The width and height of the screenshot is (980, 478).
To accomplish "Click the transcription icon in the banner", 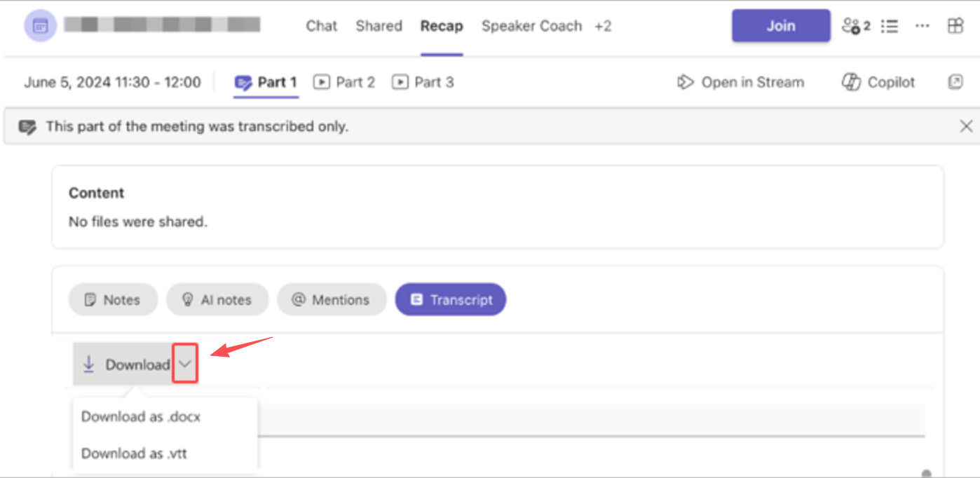I will [x=28, y=126].
